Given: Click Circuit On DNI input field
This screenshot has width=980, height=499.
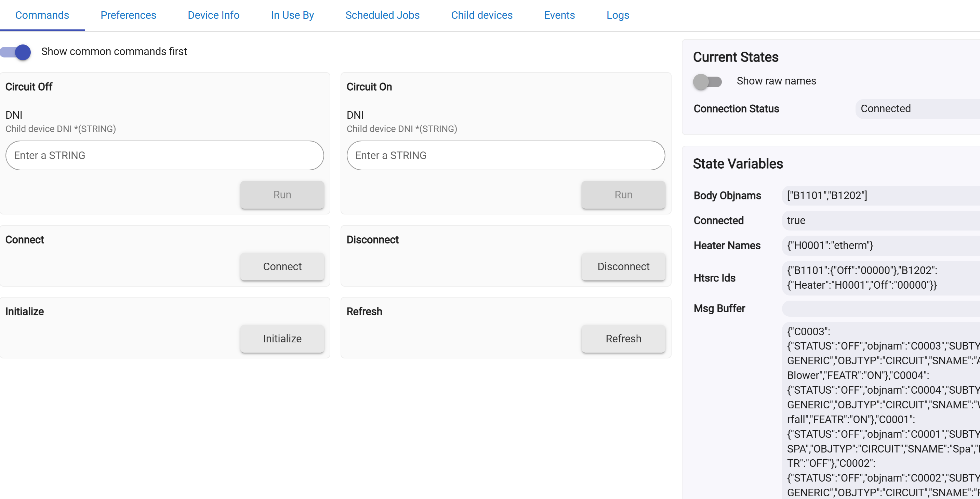Looking at the screenshot, I should coord(506,155).
